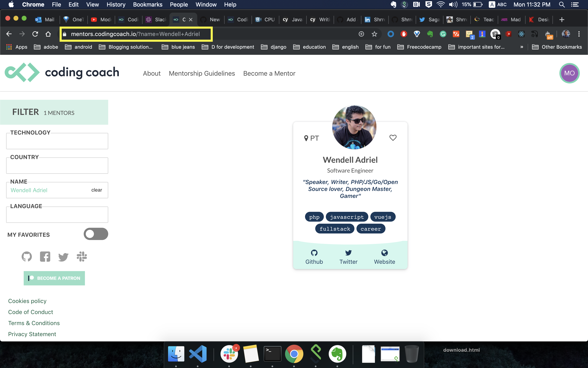Click the javascript skill tag
Viewport: 588px width, 368px height.
347,217
